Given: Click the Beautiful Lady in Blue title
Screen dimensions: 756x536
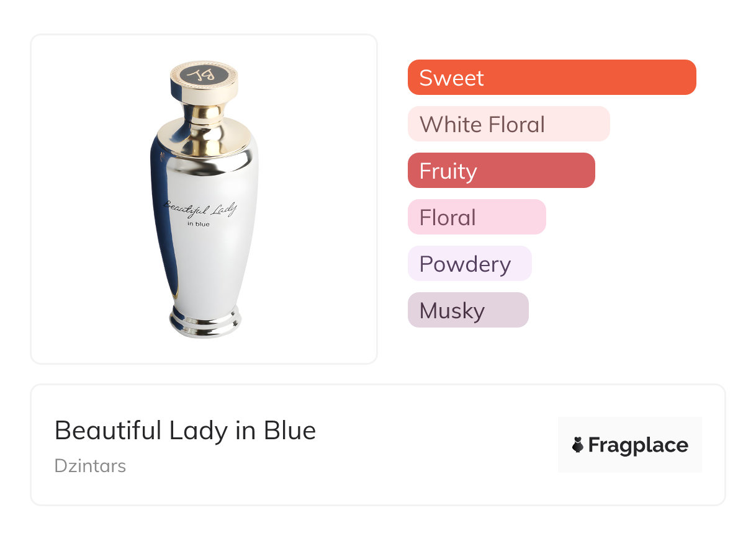Looking at the screenshot, I should pos(186,430).
